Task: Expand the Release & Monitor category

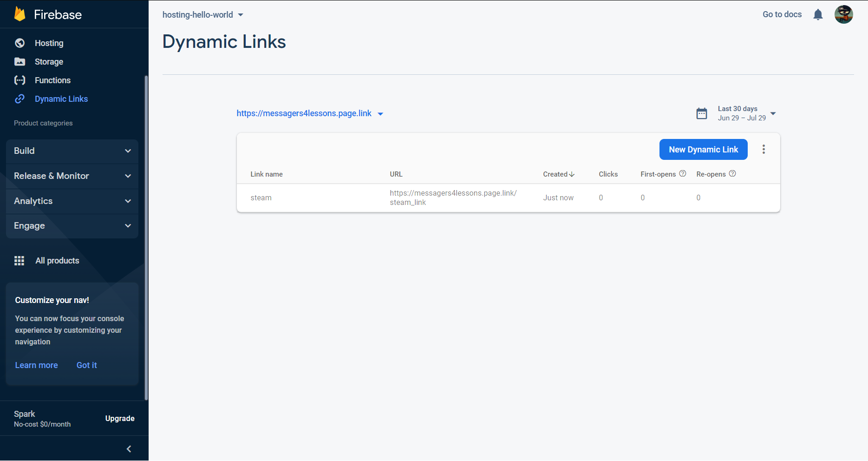Action: (x=72, y=176)
